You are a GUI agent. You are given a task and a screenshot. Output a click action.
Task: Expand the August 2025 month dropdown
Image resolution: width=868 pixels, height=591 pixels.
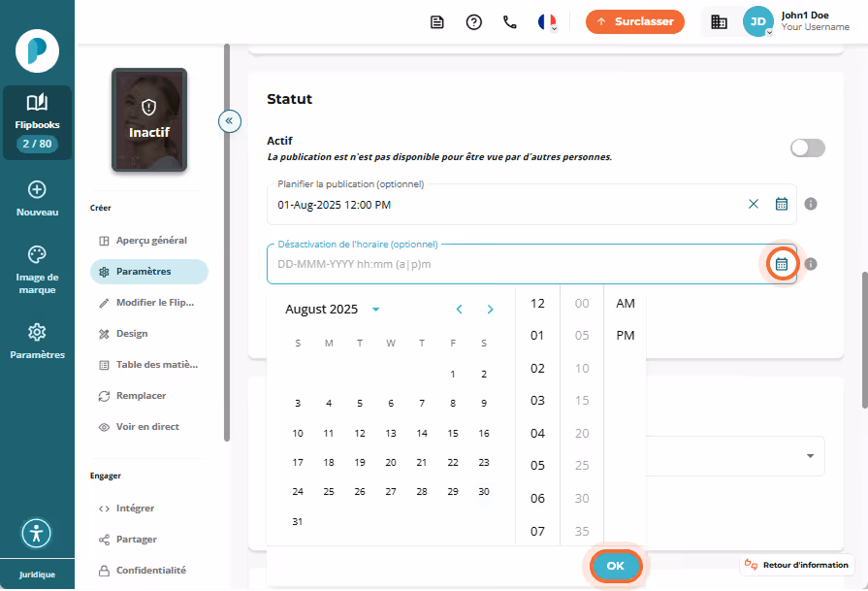pos(376,309)
